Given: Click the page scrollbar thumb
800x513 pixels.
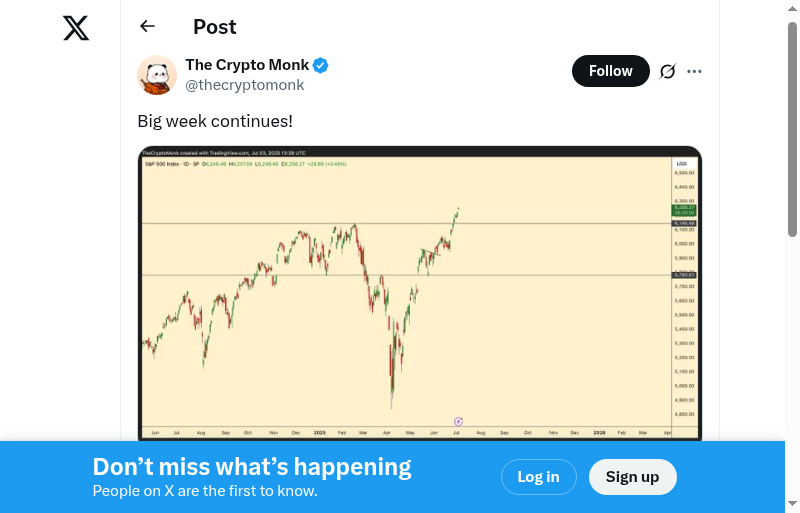Looking at the screenshot, I should tap(792, 130).
